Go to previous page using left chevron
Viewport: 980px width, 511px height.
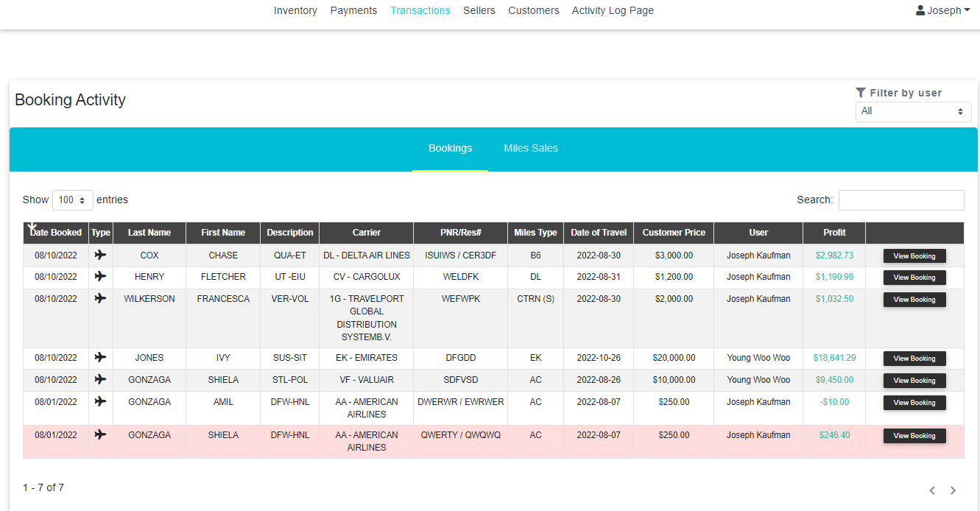click(x=932, y=490)
